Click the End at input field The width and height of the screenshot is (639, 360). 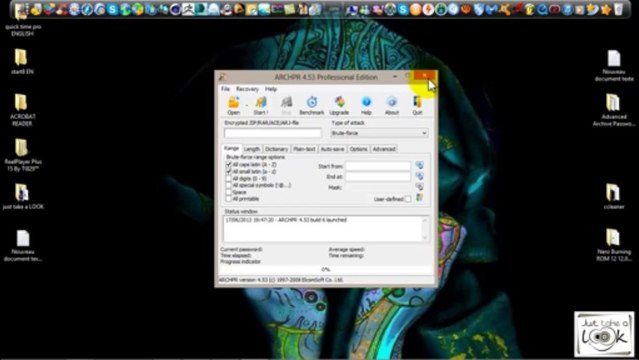[x=378, y=177]
